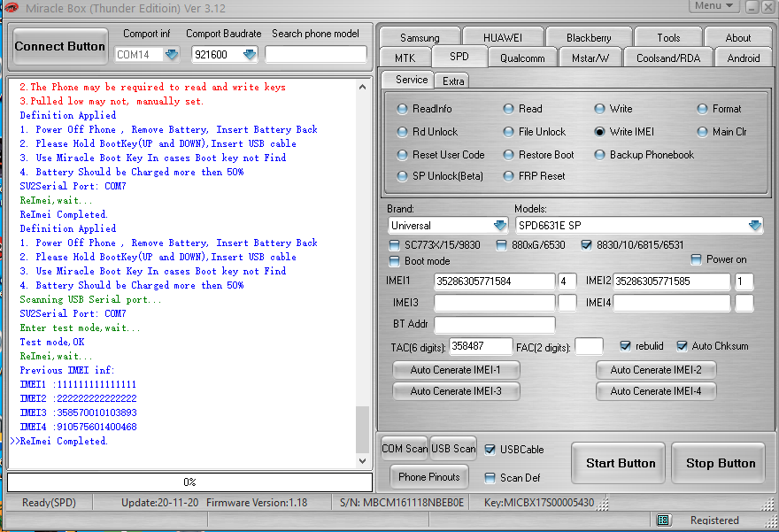Click Auto Cenerate IMEI-4 button

pos(656,391)
